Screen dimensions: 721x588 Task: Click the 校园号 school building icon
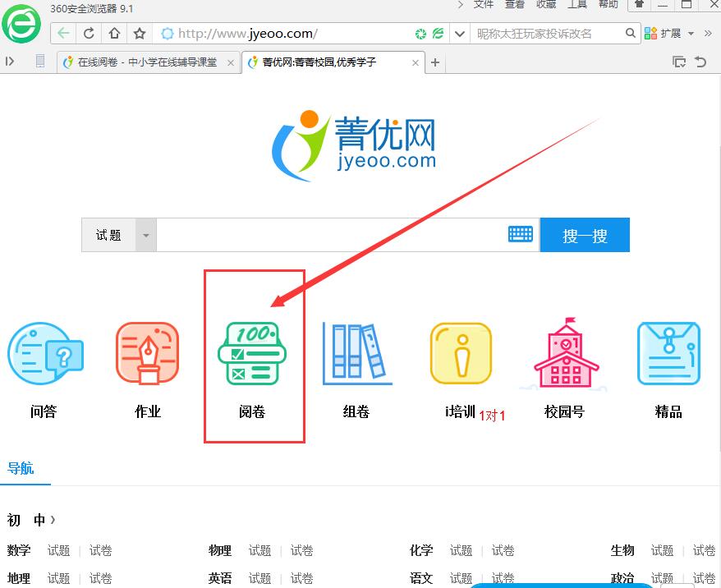click(x=565, y=354)
